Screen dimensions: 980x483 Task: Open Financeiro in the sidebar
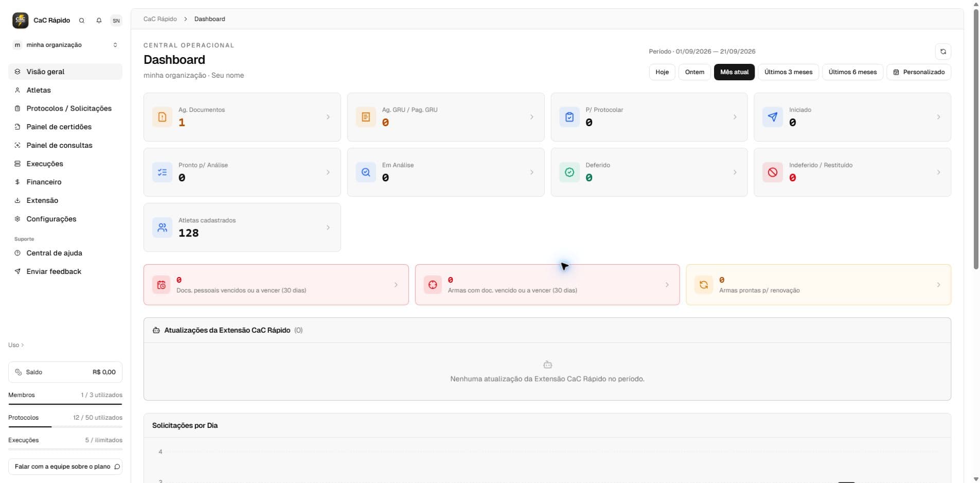[65, 182]
